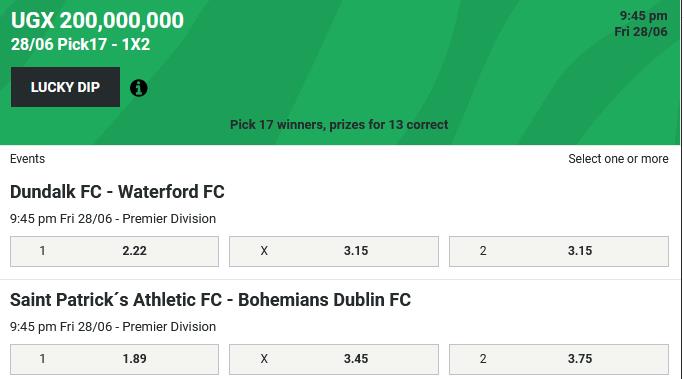Choose away win 3.15 for Waterford FC
Image resolution: width=684 pixels, height=379 pixels.
coord(559,251)
